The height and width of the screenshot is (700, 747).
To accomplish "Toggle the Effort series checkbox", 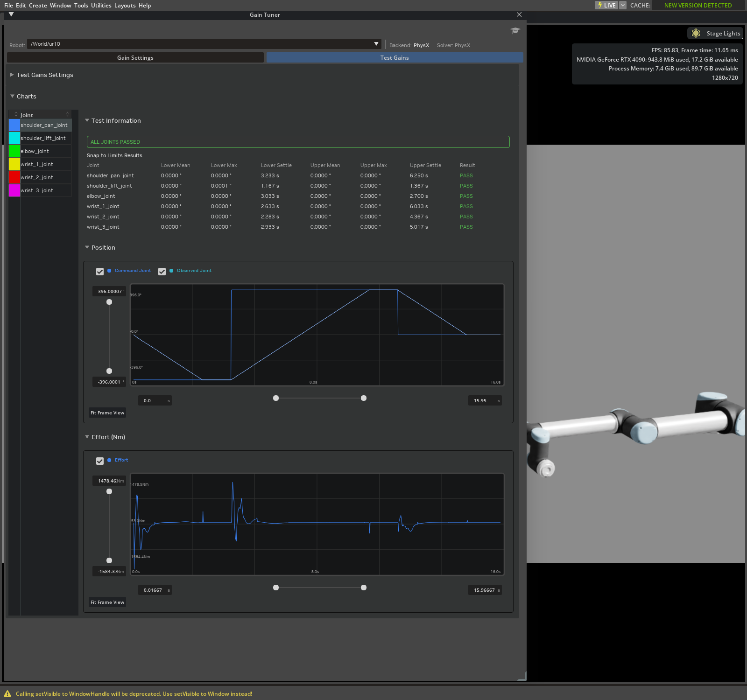I will 100,461.
